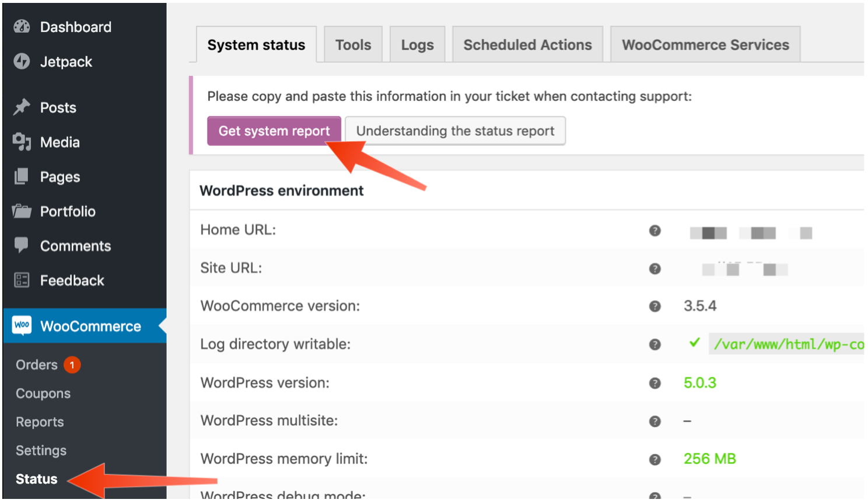
Task: Open Status under WooCommerce
Action: (37, 479)
